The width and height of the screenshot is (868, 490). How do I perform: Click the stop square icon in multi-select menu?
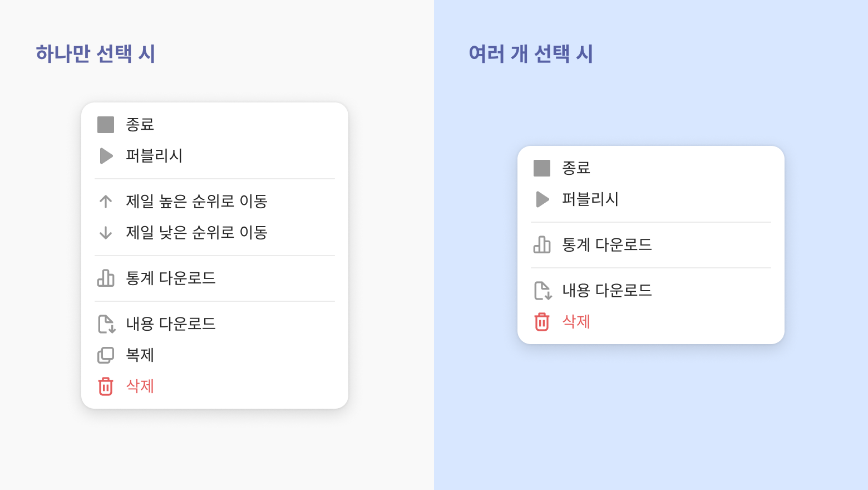542,168
